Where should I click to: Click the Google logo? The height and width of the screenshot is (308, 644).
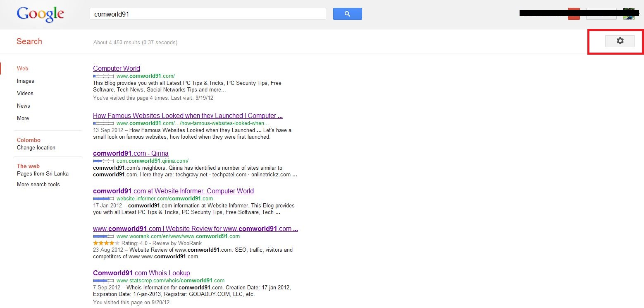pos(41,14)
